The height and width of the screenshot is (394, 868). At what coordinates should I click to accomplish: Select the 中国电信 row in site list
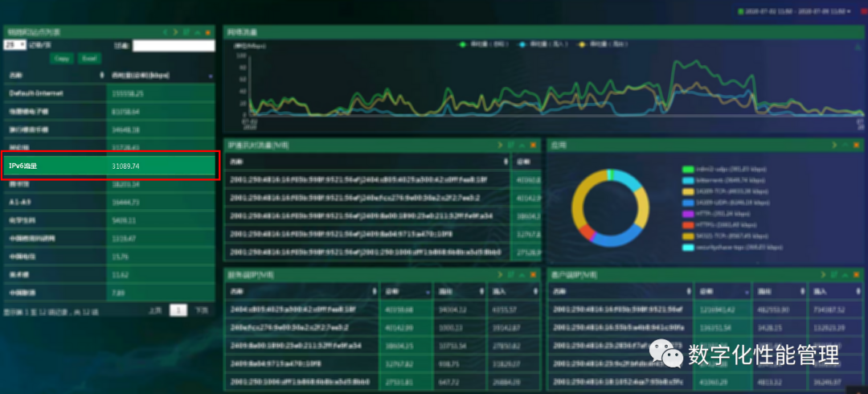click(x=109, y=257)
